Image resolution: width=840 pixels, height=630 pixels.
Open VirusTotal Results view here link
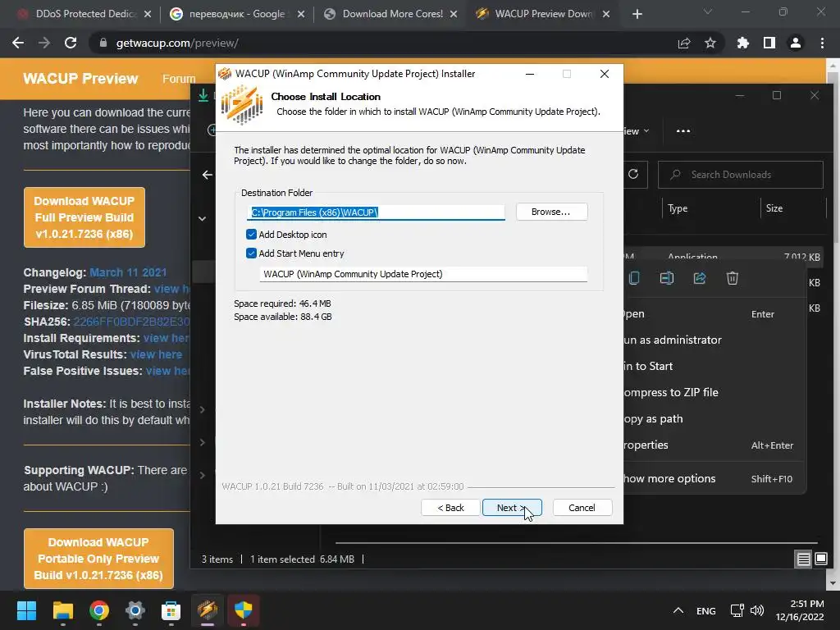(x=157, y=354)
